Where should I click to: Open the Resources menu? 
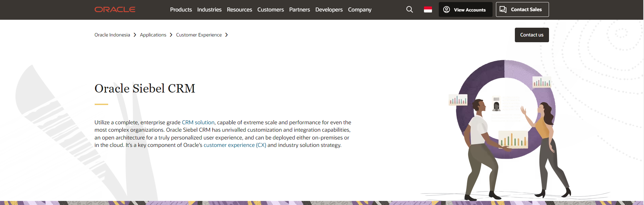pyautogui.click(x=239, y=9)
